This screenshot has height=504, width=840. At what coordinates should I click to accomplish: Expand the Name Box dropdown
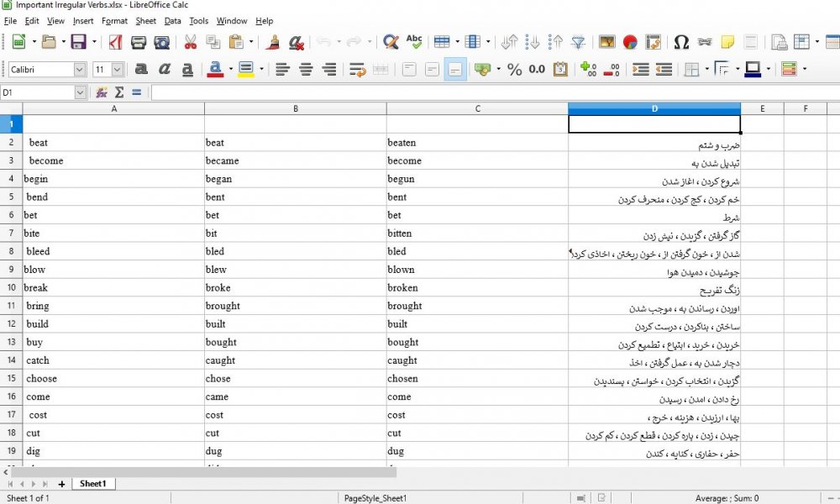80,92
